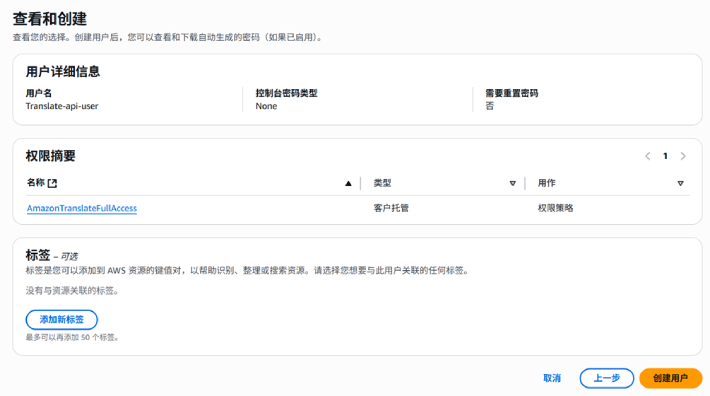Screen dimensions: 710x396
Task: Open the AmazonTranslateFullAccess policy link
Action: point(82,208)
